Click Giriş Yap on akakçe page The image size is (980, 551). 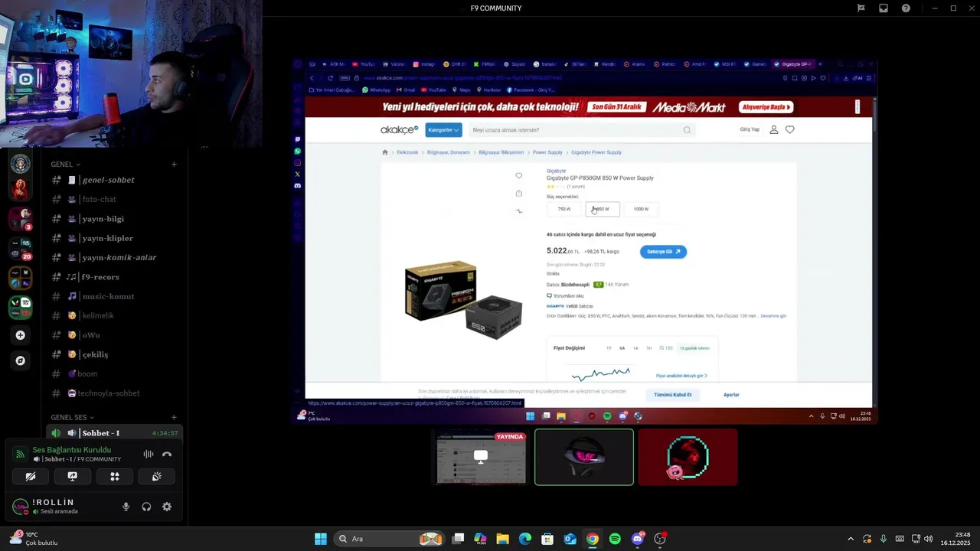tap(750, 129)
